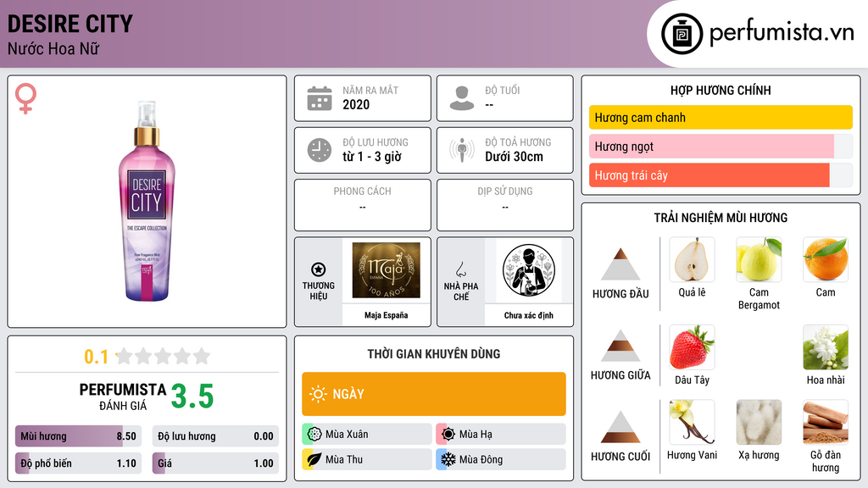Click the Maja España brand name

pyautogui.click(x=386, y=315)
